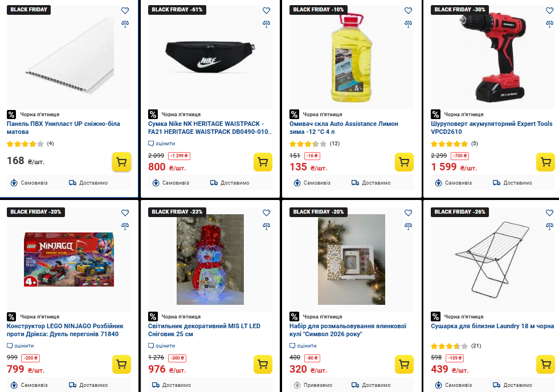Compare the LED snowman decoration
The width and height of the screenshot is (559, 392).
pos(267,226)
